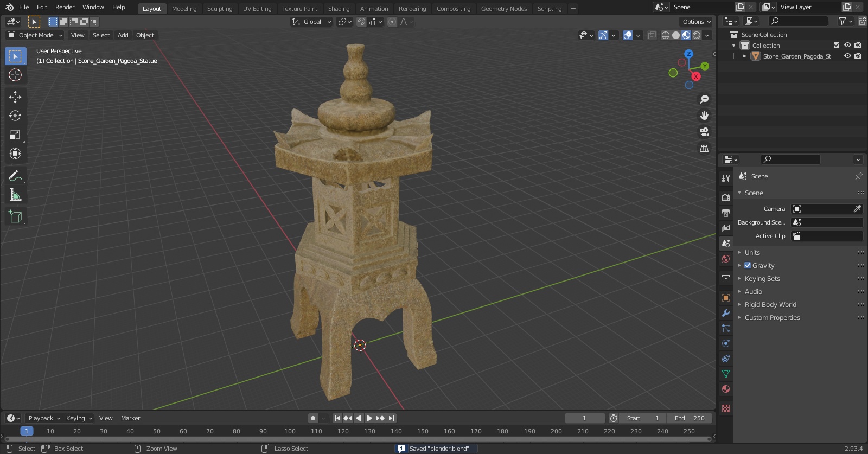Activate the Rotate tool
The width and height of the screenshot is (868, 454).
(x=15, y=116)
